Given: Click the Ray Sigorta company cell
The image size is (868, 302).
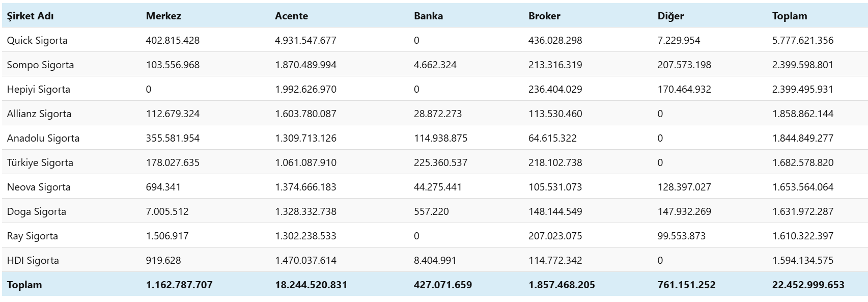Looking at the screenshot, I should [x=33, y=236].
